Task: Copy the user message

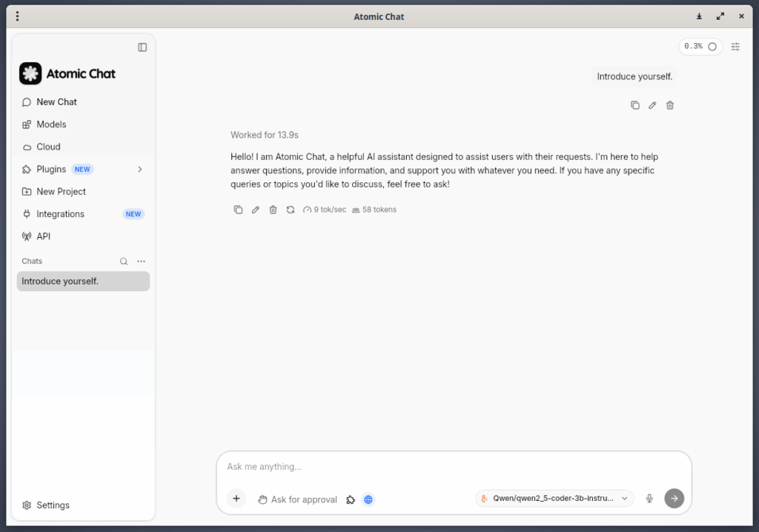Action: click(x=635, y=105)
